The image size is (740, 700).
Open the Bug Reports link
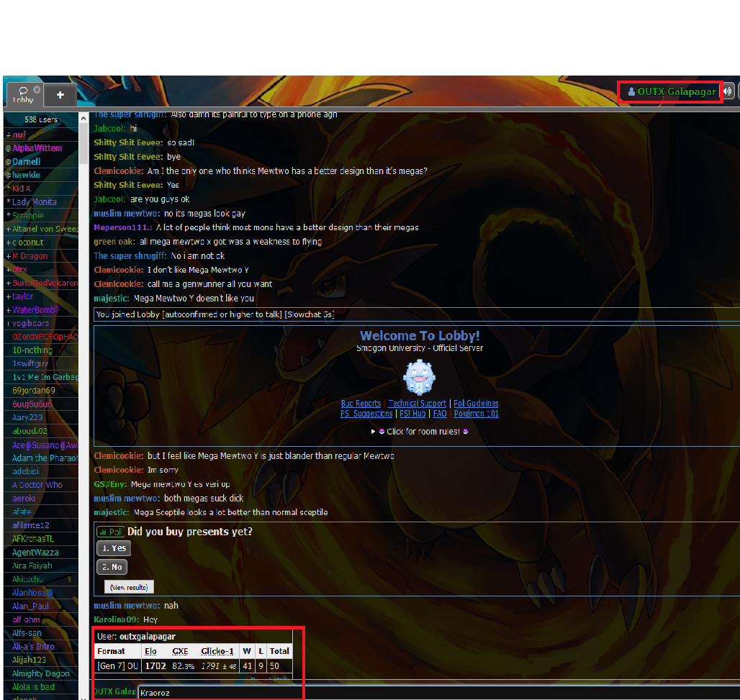click(362, 404)
